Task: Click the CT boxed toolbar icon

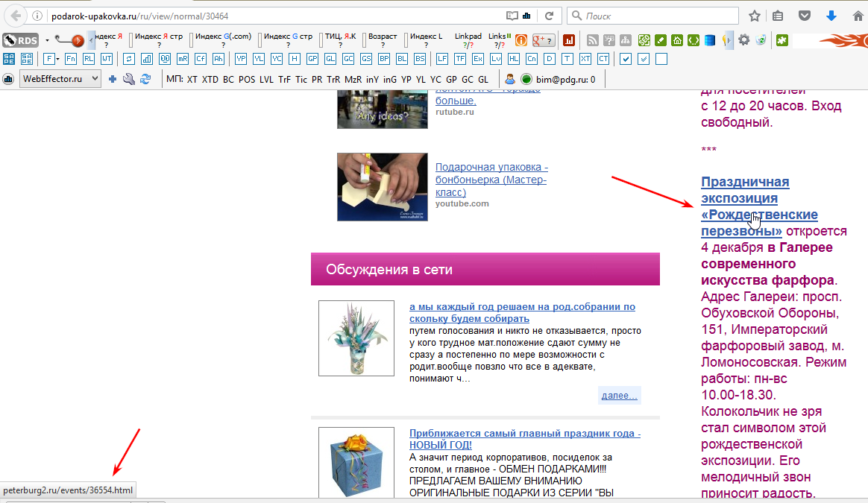Action: point(603,59)
